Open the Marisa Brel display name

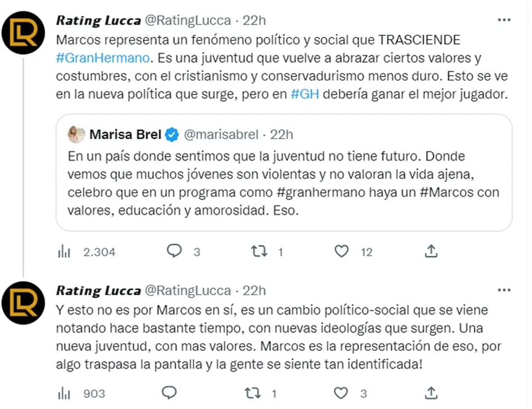[x=125, y=134]
